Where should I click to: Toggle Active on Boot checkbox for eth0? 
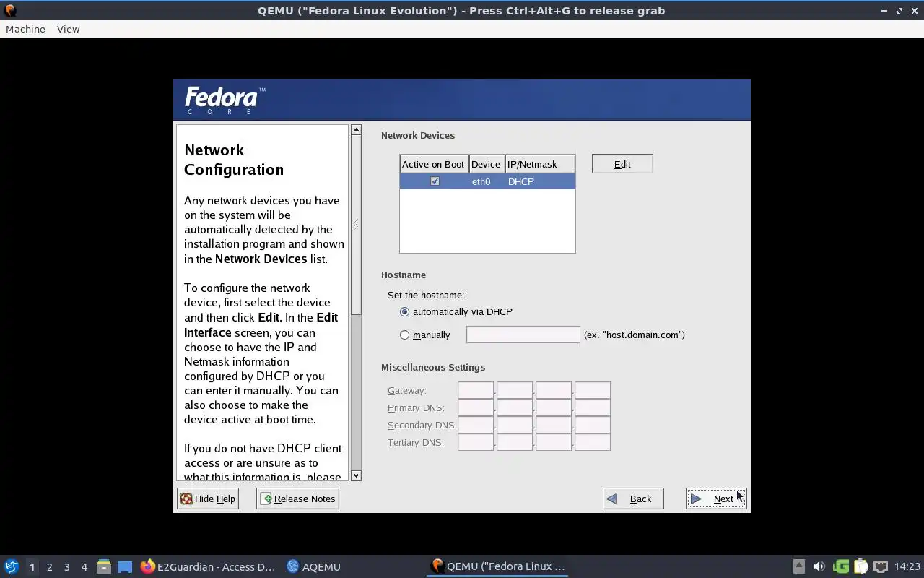click(x=435, y=181)
